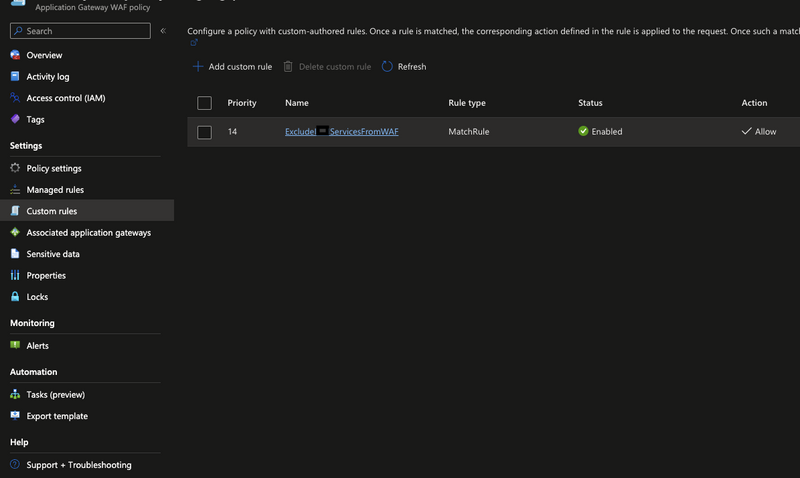Open the Locks padlock icon
Image resolution: width=800 pixels, height=478 pixels.
(x=15, y=297)
